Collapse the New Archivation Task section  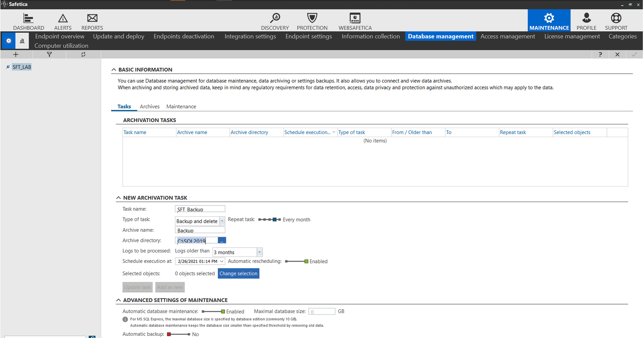(x=118, y=198)
